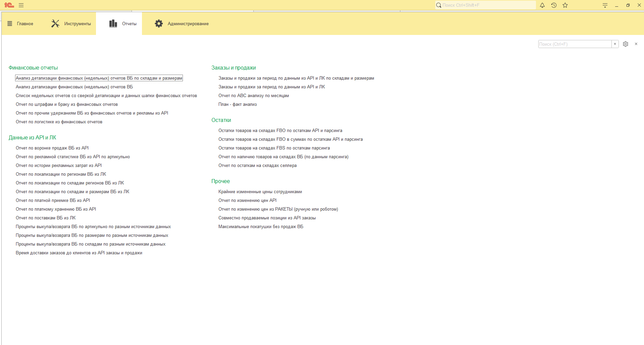Viewport: 644px width, 345px height.
Task: Open the main hamburger menu beside logo
Action: [21, 5]
